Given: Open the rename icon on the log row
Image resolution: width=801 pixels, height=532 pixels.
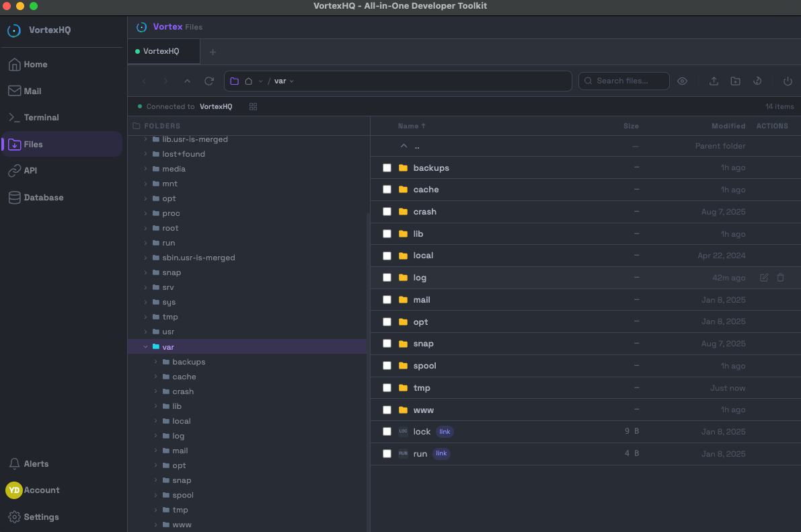Looking at the screenshot, I should (x=764, y=277).
